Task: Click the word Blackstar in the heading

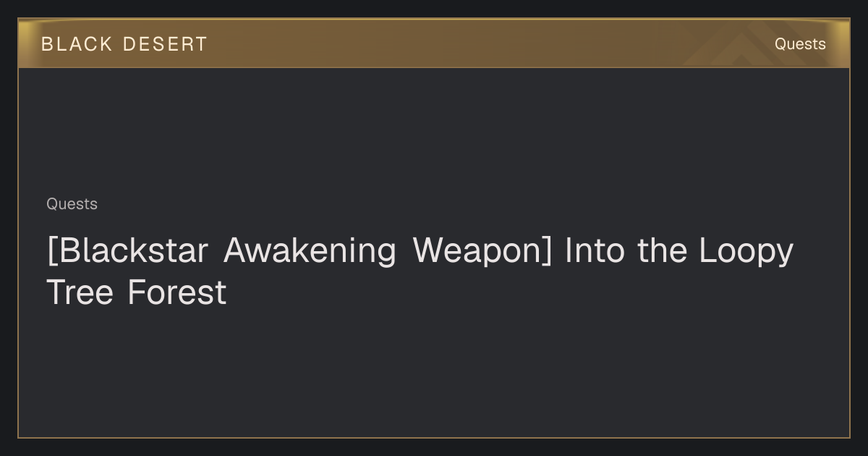Action: pyautogui.click(x=132, y=250)
